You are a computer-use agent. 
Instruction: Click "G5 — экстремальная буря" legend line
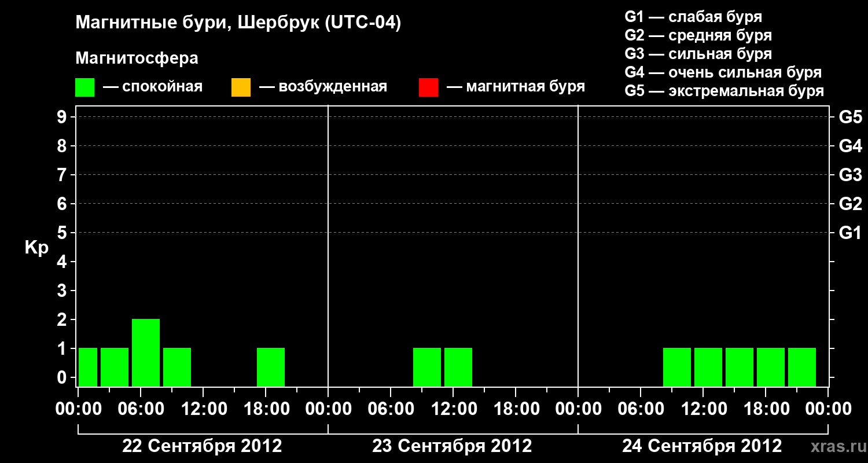(x=724, y=91)
